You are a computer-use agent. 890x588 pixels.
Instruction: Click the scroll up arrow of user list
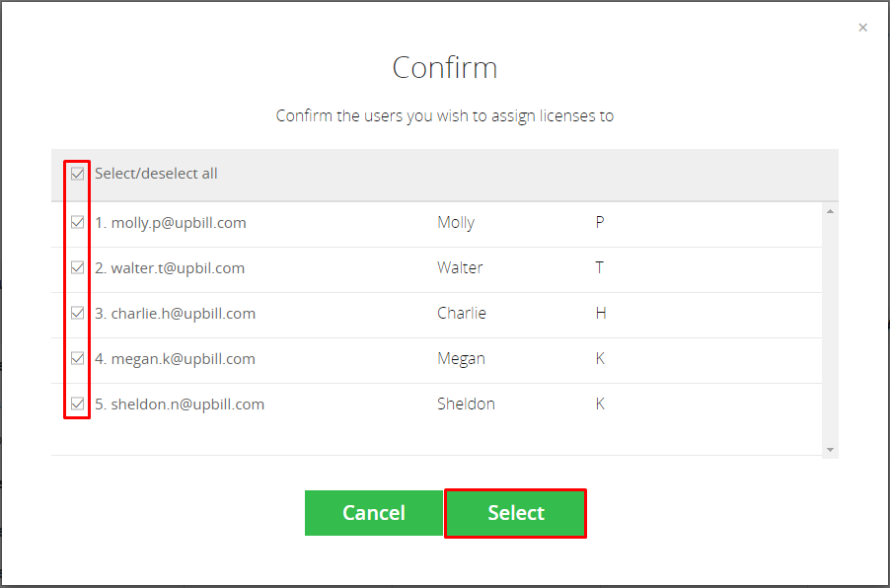[x=830, y=212]
